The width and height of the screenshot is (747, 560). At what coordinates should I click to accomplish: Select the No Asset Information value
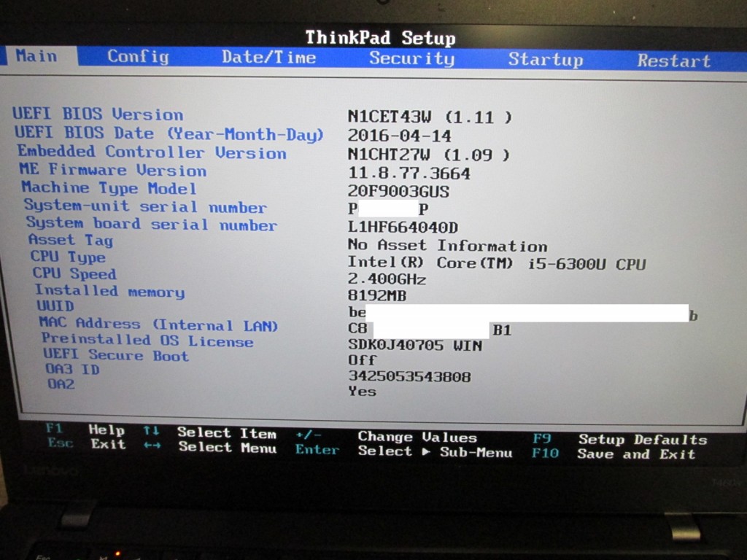click(x=447, y=245)
